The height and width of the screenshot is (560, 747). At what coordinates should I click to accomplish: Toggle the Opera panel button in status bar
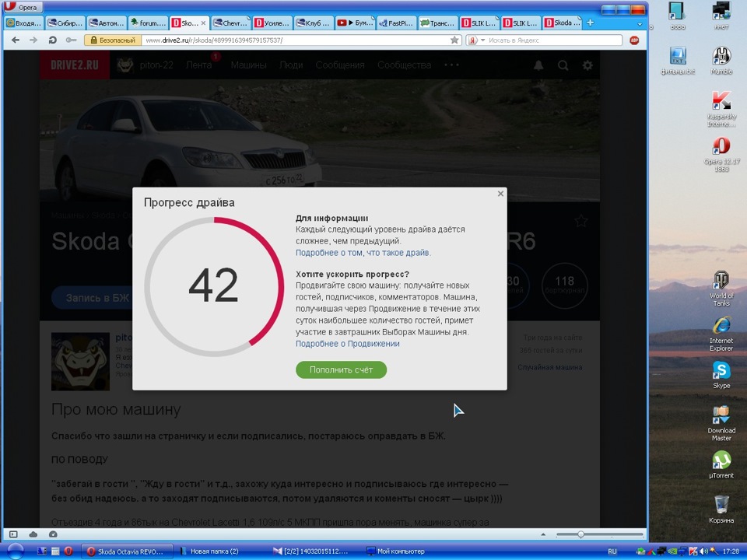(13, 534)
